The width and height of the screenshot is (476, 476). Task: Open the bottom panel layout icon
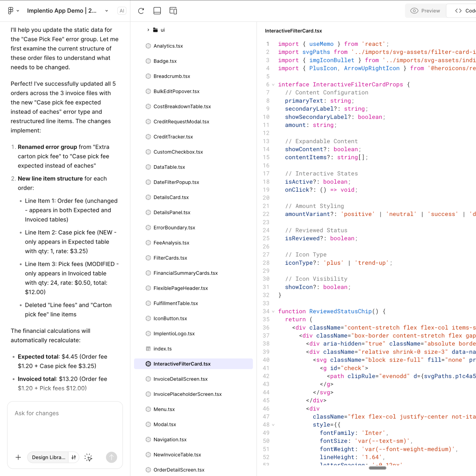pyautogui.click(x=157, y=11)
